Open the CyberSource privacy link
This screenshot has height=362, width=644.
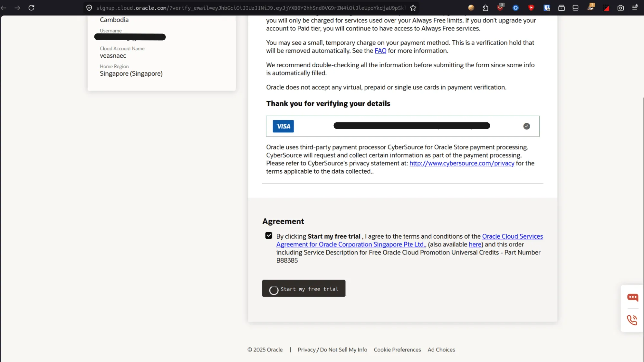click(x=462, y=163)
